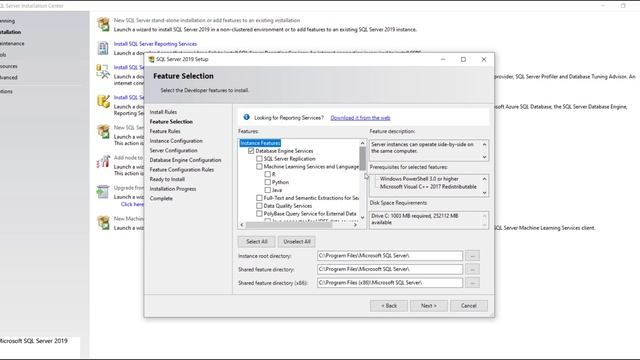Click Server Configuration step in sidebar
Viewport: 640px width, 360px height.
173,150
